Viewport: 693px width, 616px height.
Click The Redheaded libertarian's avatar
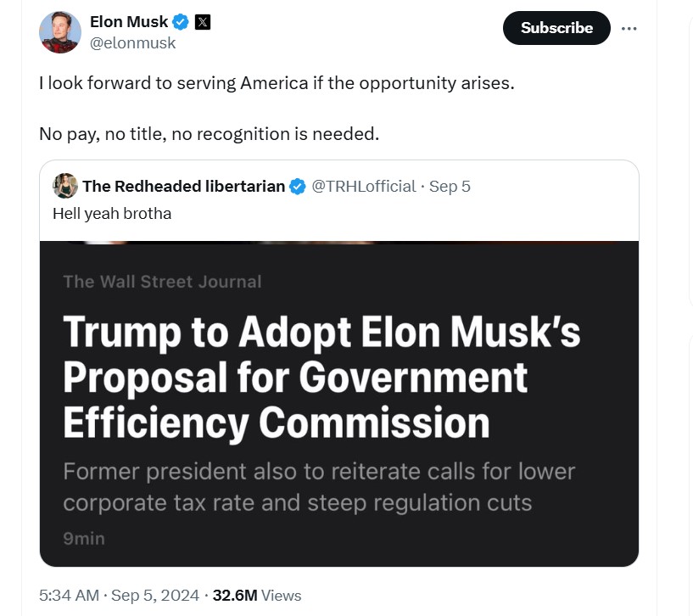[65, 186]
